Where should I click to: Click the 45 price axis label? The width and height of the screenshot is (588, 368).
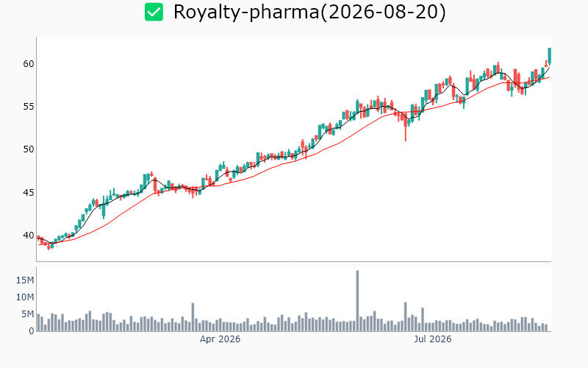(x=29, y=193)
